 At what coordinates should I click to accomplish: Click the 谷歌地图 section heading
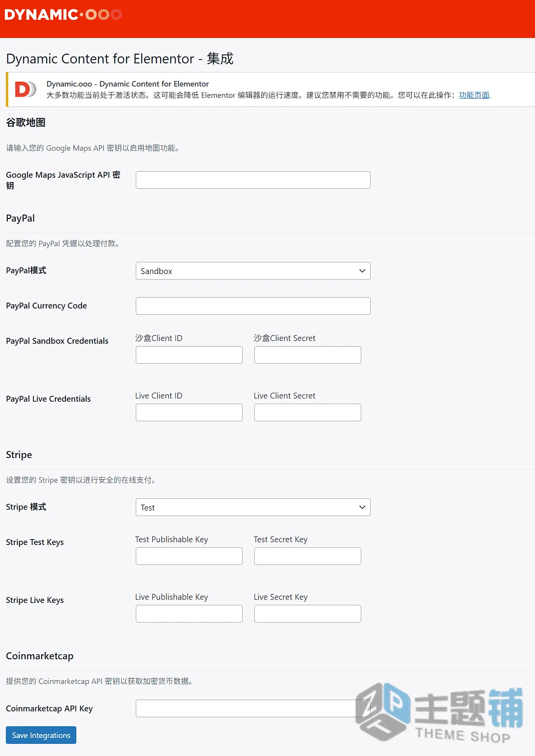click(26, 123)
